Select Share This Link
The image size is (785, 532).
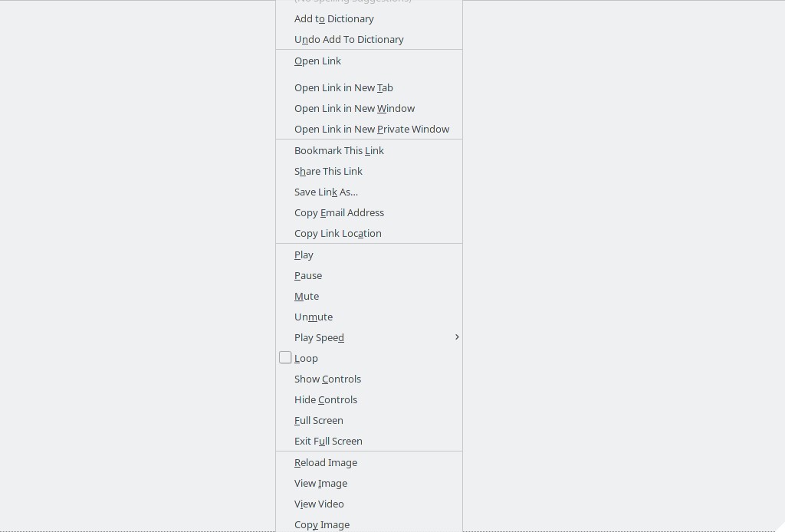(x=369, y=172)
